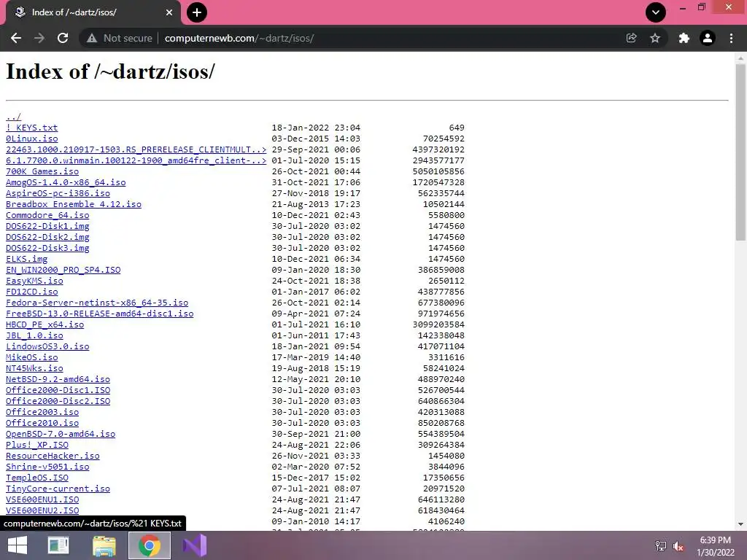Image resolution: width=747 pixels, height=560 pixels.
Task: Open ResourceHacker.iso link
Action: point(53,456)
